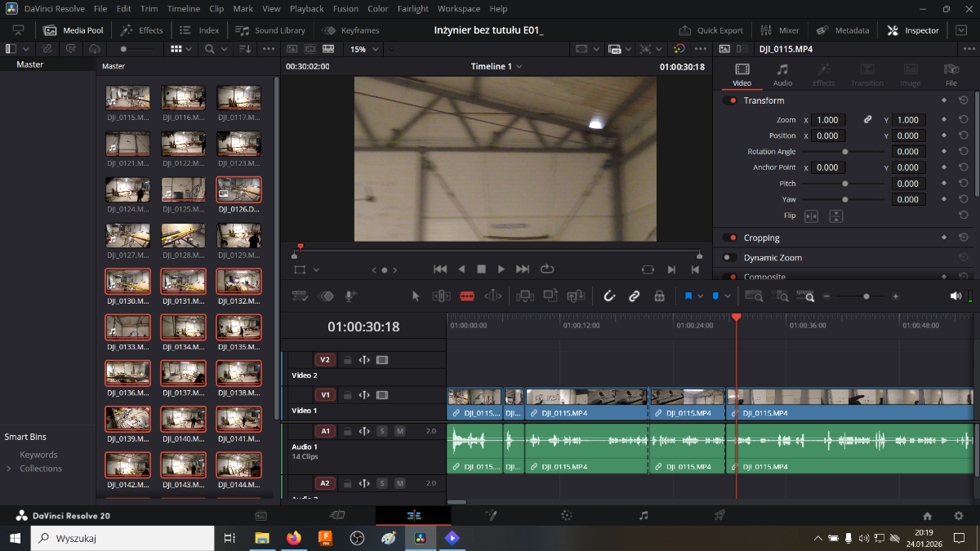Reset Zoom values in Transform
The width and height of the screenshot is (980, 551).
coord(964,120)
